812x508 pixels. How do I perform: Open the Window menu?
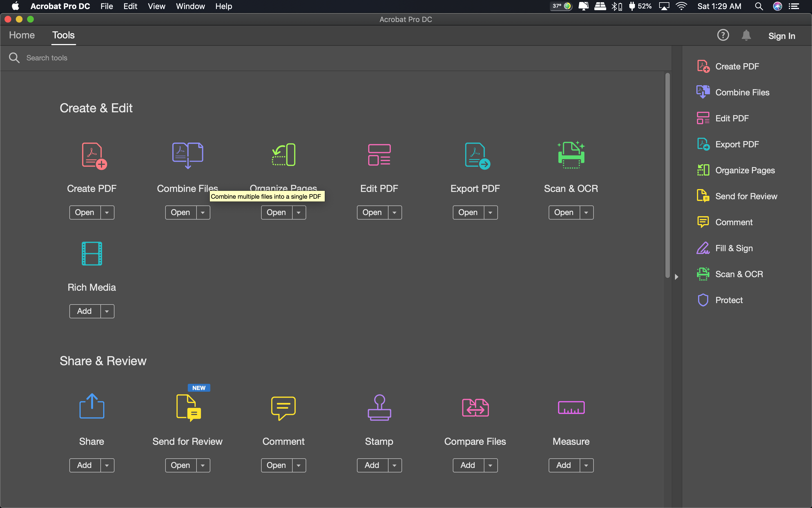190,6
